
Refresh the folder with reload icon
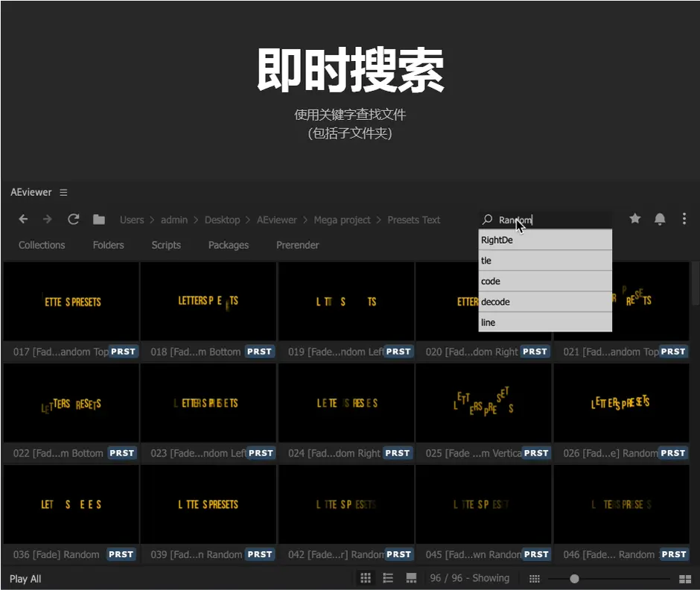click(73, 219)
